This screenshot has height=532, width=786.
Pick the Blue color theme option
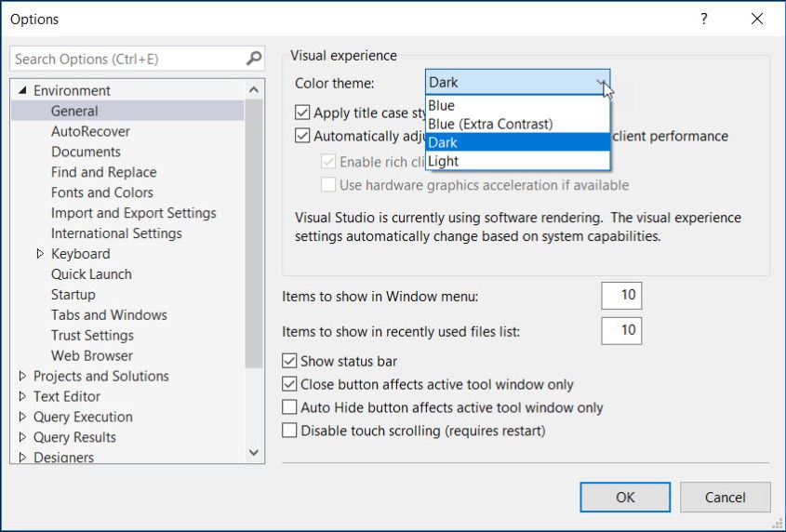(442, 106)
